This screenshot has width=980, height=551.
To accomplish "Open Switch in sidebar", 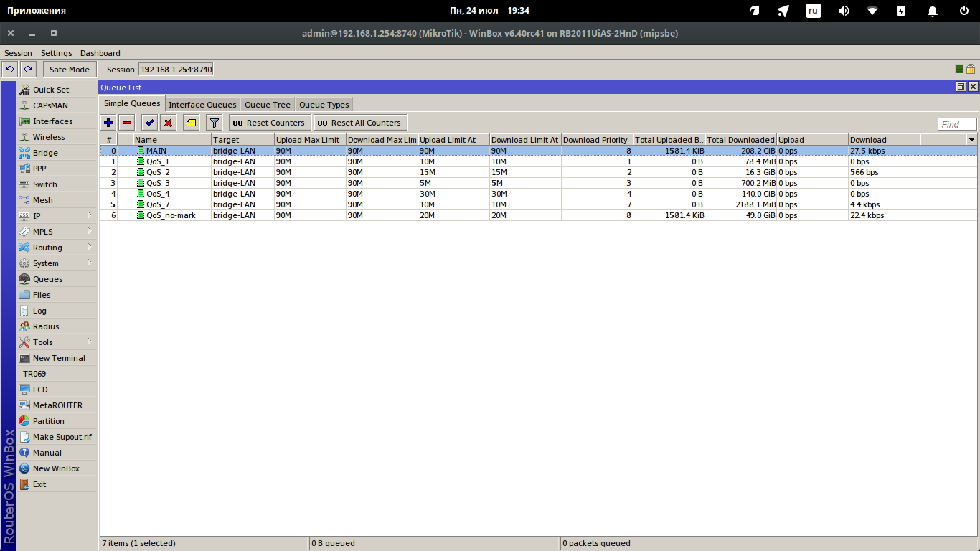I will [57, 184].
